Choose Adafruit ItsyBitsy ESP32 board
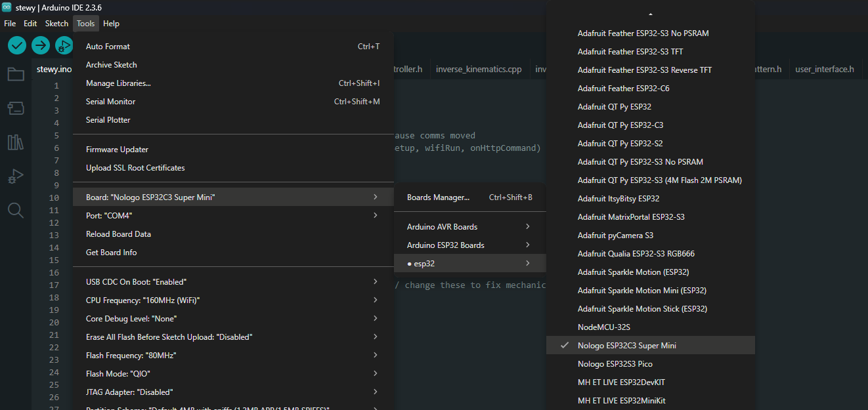 (x=651, y=199)
